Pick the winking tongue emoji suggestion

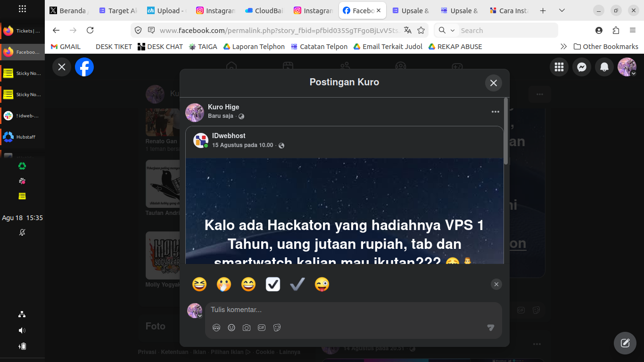click(x=322, y=284)
